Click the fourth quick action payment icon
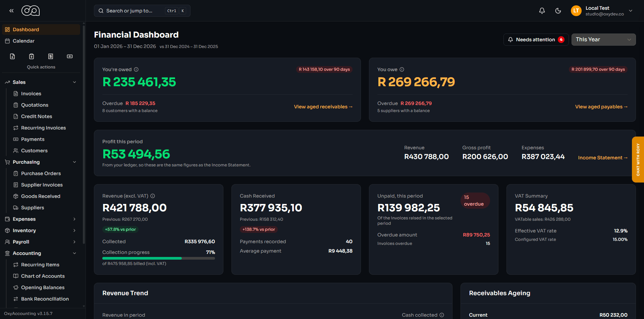The height and width of the screenshot is (319, 644). click(x=70, y=56)
